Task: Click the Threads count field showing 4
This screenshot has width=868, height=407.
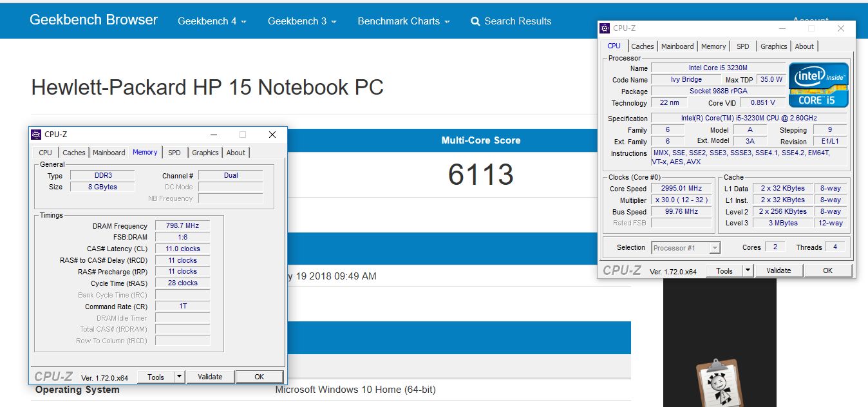Action: click(835, 247)
